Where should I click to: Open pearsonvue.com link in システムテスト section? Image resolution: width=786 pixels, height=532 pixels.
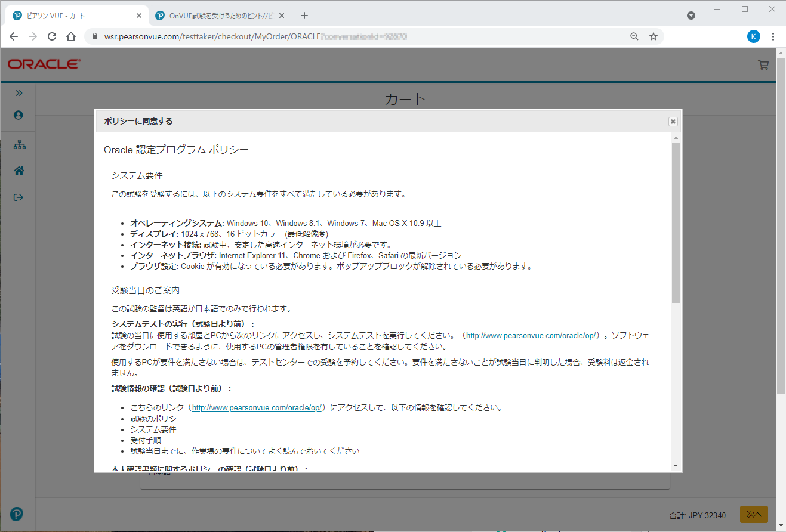point(531,336)
